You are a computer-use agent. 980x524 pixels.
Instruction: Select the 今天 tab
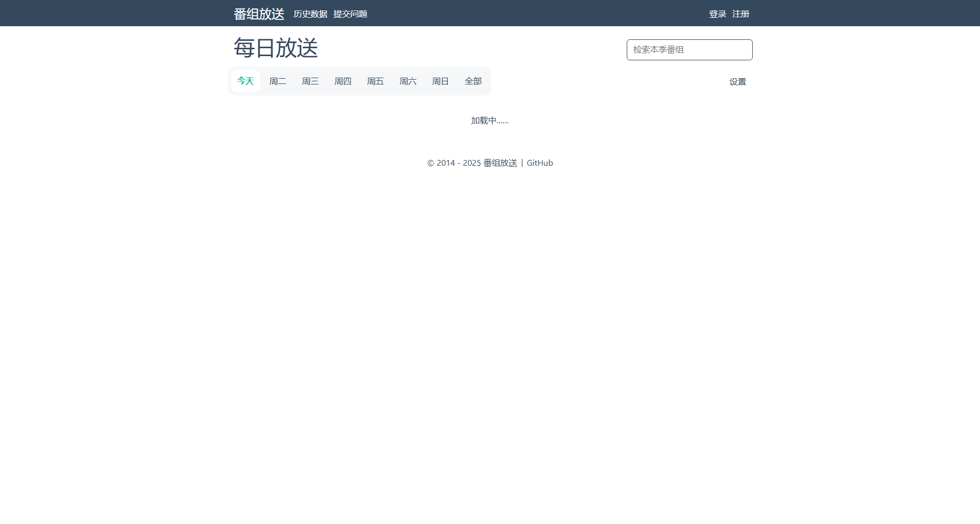[x=245, y=81]
